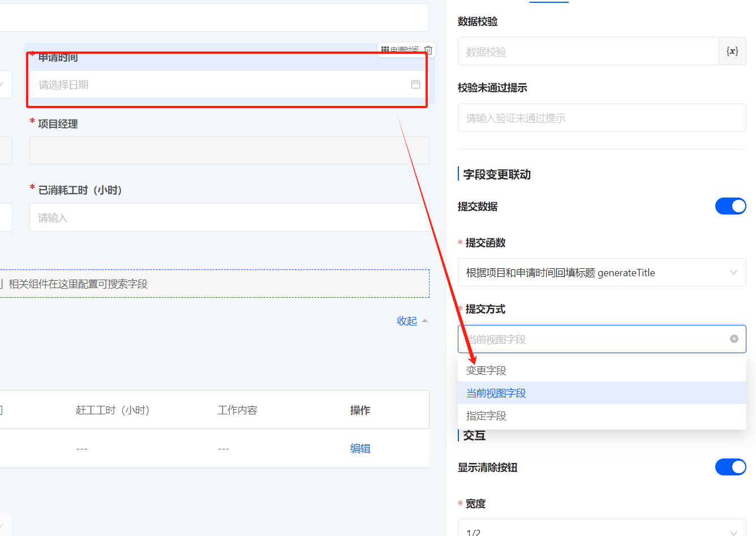Open the 提交函数 dropdown generateTitle
This screenshot has width=756, height=536.
pyautogui.click(x=602, y=272)
